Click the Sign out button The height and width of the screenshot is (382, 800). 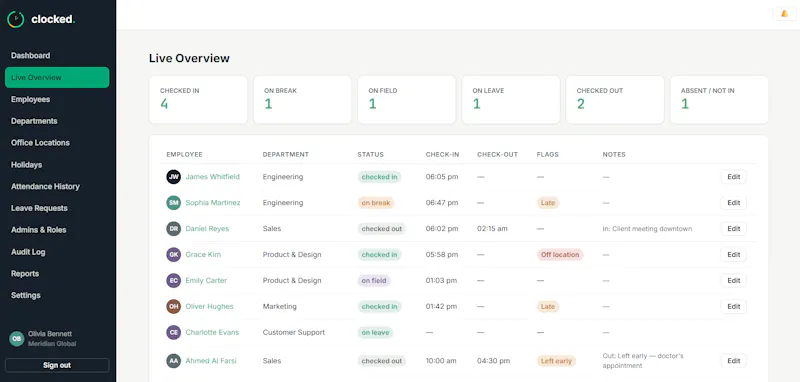pos(57,365)
